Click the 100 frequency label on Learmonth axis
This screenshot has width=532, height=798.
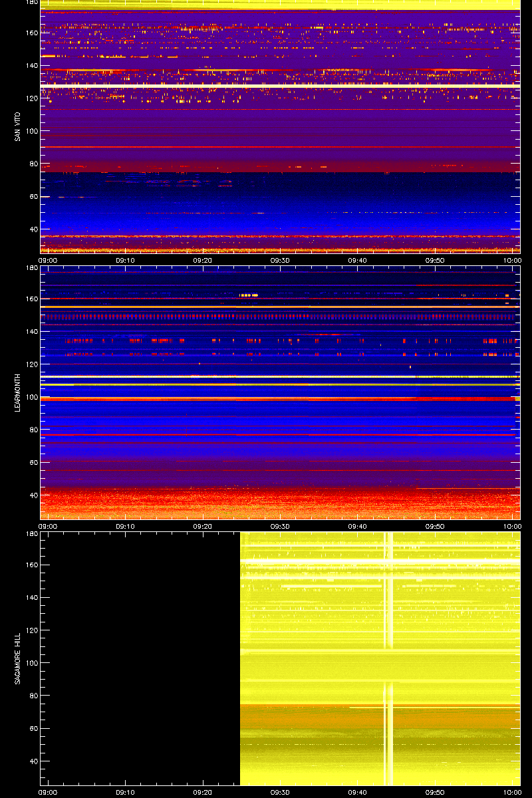(x=31, y=397)
